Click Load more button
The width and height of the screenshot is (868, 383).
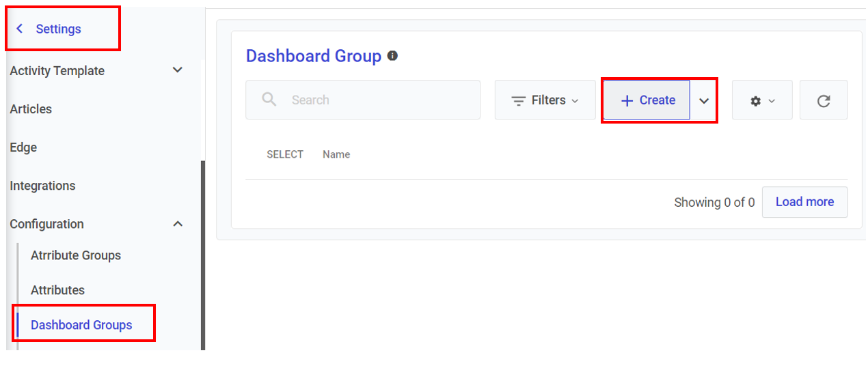[x=804, y=202]
